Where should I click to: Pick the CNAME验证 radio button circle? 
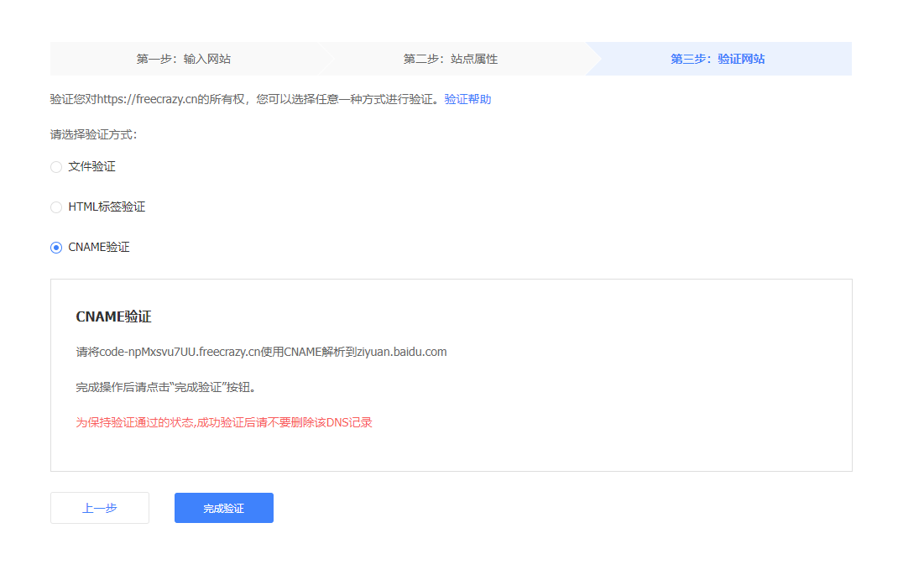click(56, 248)
